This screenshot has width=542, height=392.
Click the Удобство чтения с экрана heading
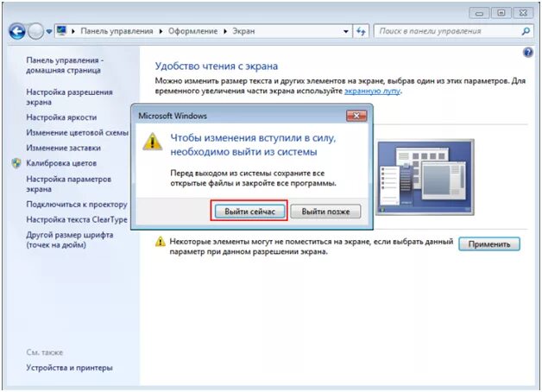click(217, 66)
